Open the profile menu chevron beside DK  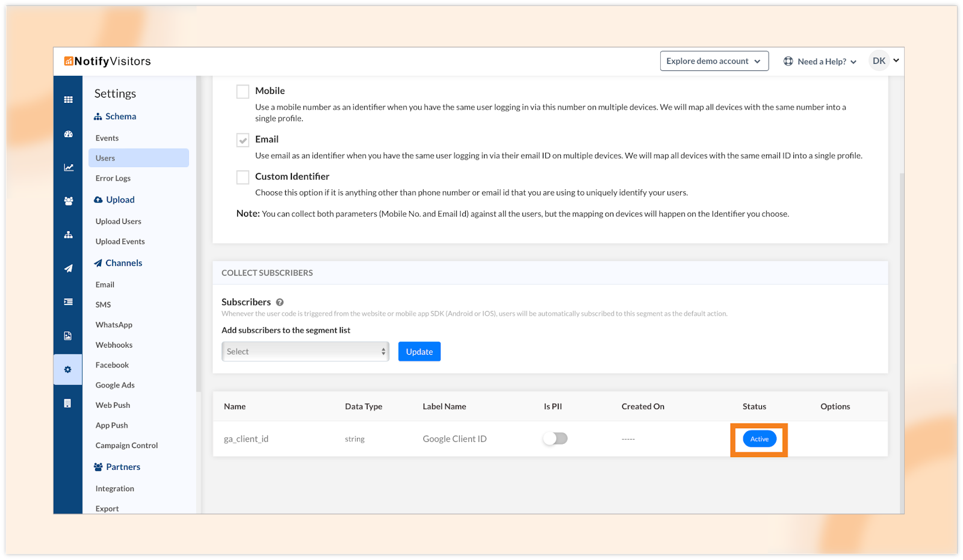(x=896, y=60)
